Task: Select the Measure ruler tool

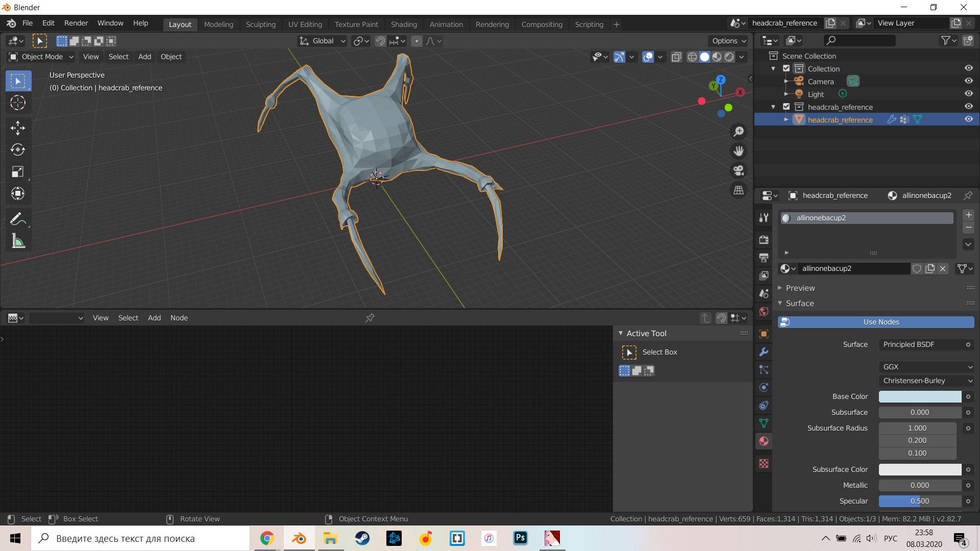Action: [x=18, y=241]
